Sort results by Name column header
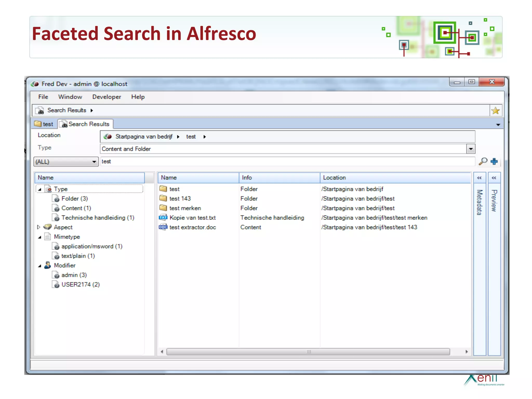The image size is (532, 399). tap(198, 178)
